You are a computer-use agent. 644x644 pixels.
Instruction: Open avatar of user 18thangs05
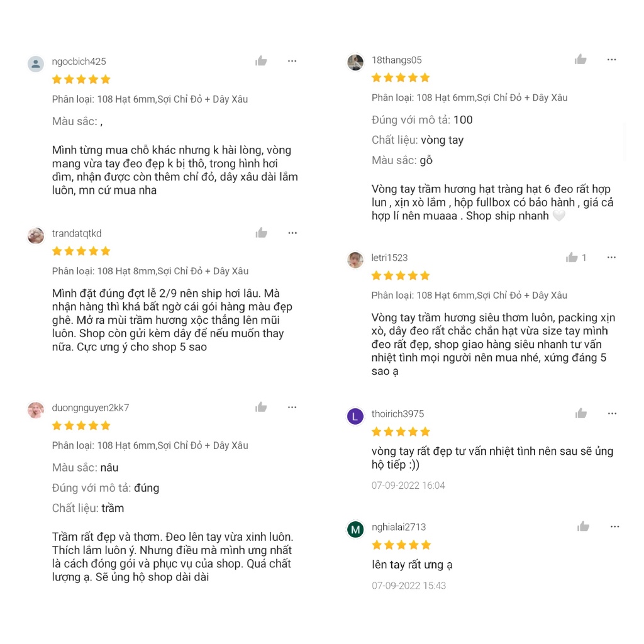(x=355, y=62)
